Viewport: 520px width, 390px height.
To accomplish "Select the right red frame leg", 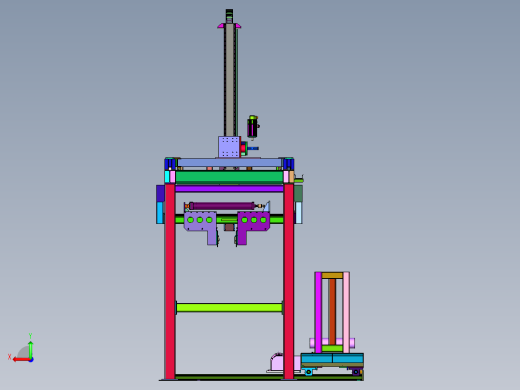I will click(x=289, y=282).
